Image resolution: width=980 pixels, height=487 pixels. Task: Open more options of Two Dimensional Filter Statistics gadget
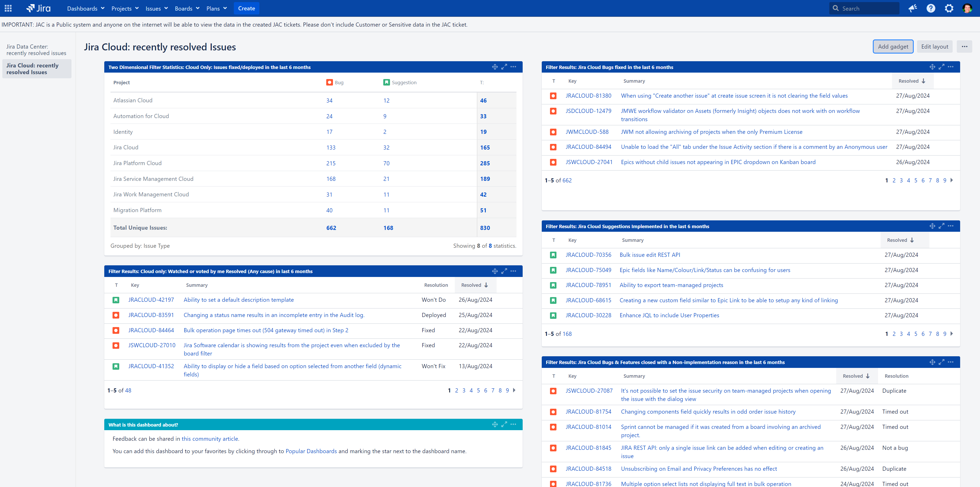[513, 67]
